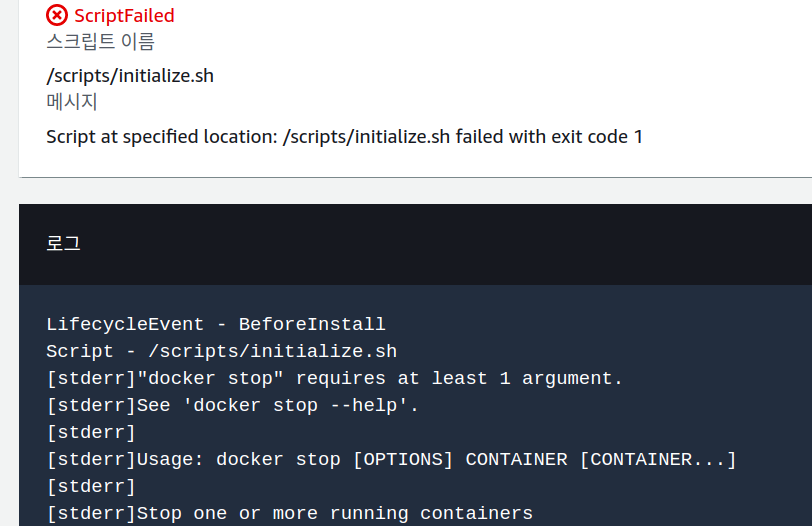Click the [OPTIONS] text in usage line

pos(403,459)
